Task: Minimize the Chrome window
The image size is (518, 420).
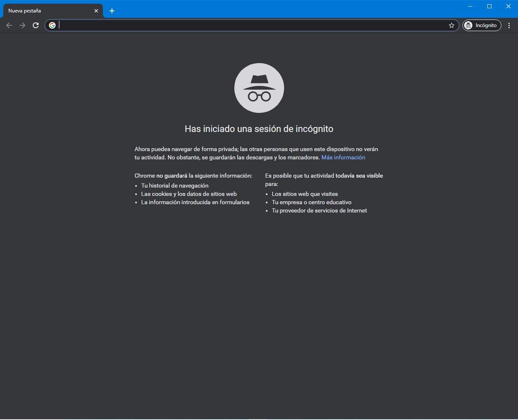Action: pyautogui.click(x=470, y=6)
